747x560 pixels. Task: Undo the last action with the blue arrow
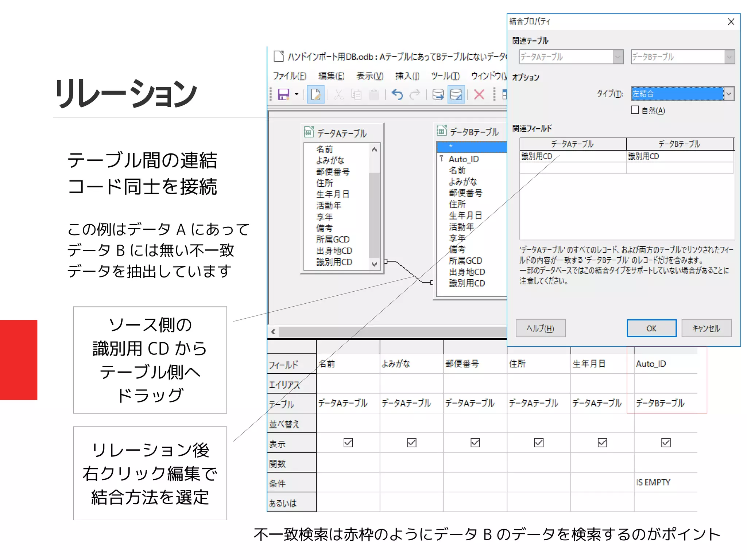pos(397,95)
